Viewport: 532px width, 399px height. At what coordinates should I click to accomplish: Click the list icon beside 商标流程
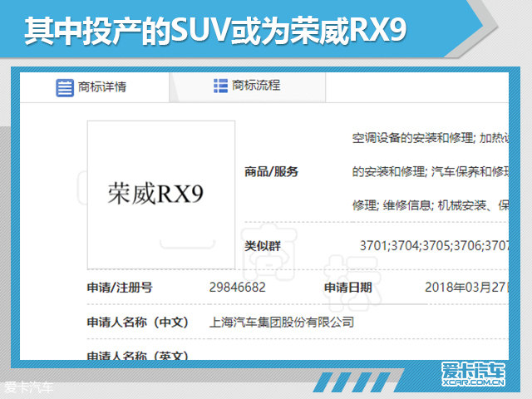coord(220,86)
